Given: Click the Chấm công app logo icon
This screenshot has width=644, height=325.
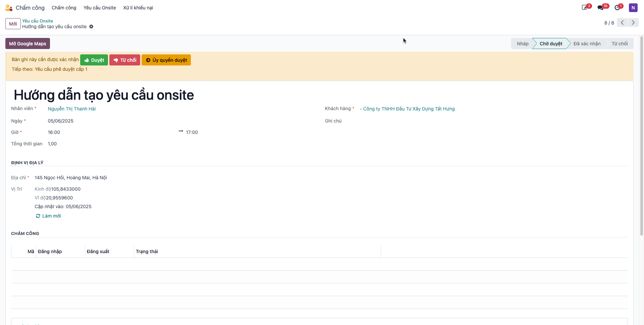Looking at the screenshot, I should coord(9,8).
